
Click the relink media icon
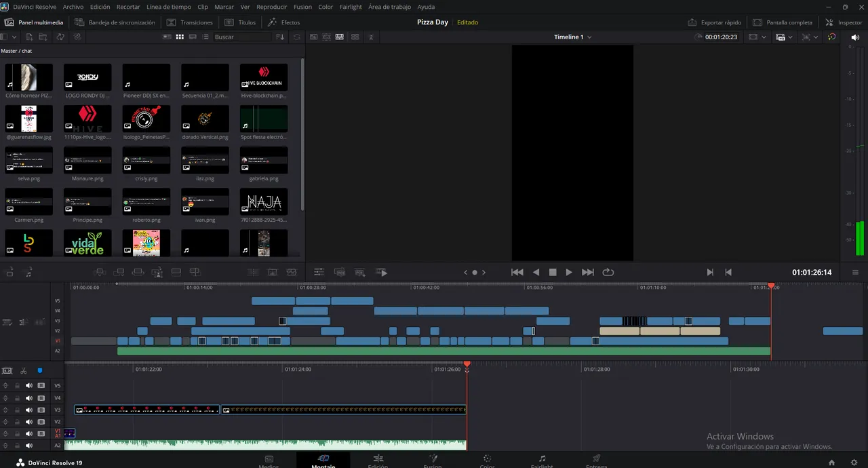click(77, 37)
